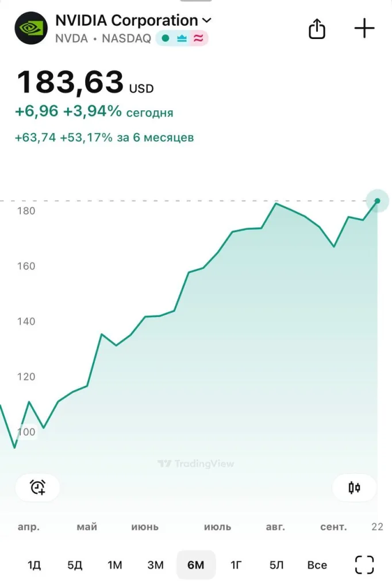Screen dimensions: 392x588
Task: Enter fullscreen chart mode
Action: (x=364, y=564)
